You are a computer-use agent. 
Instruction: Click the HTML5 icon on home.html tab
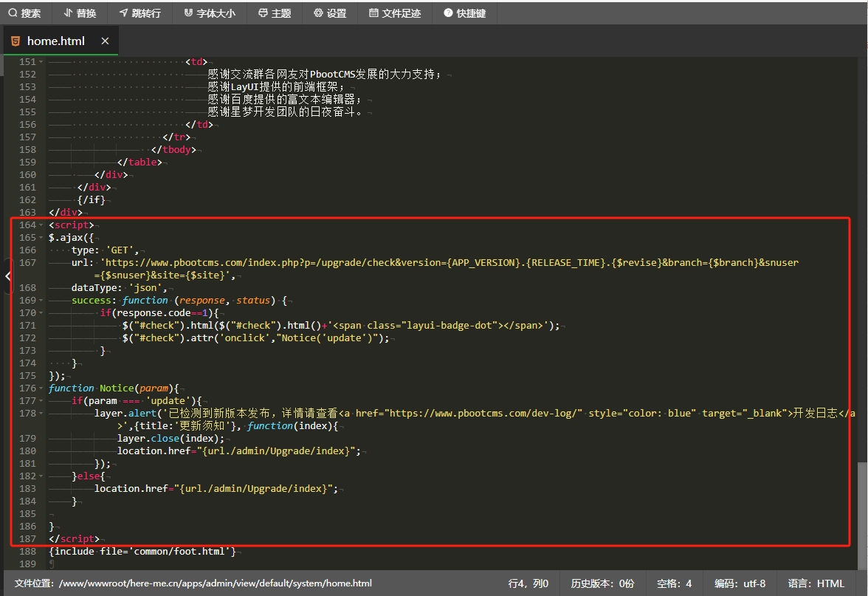click(x=15, y=41)
